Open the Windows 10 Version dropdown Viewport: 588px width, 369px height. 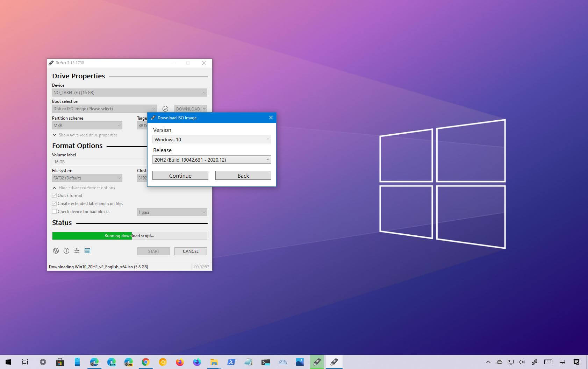[x=211, y=139]
